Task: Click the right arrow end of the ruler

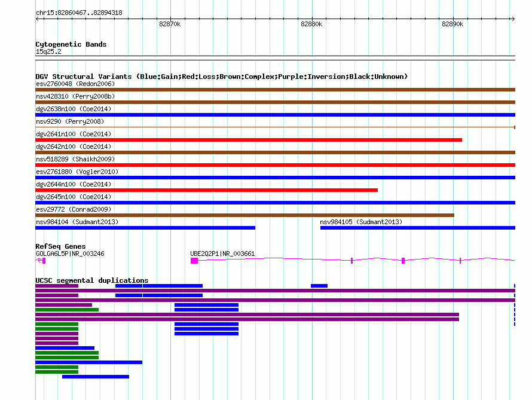Action: (x=513, y=19)
